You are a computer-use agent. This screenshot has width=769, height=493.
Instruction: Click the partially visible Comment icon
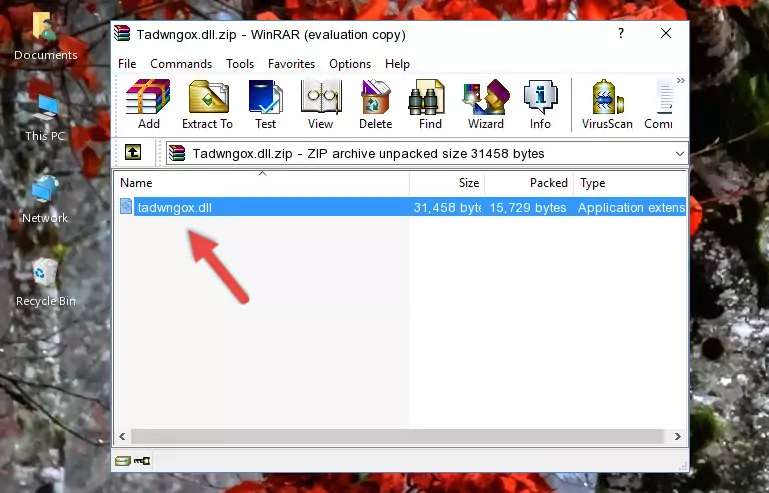pyautogui.click(x=659, y=104)
